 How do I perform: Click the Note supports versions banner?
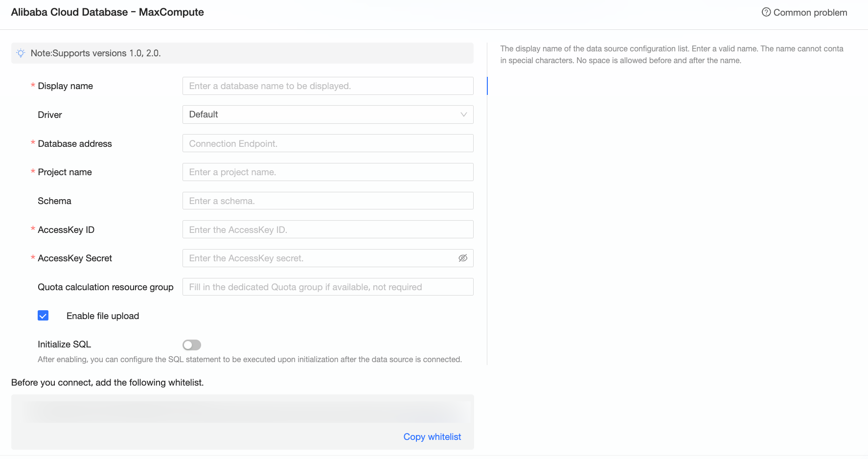pyautogui.click(x=242, y=53)
